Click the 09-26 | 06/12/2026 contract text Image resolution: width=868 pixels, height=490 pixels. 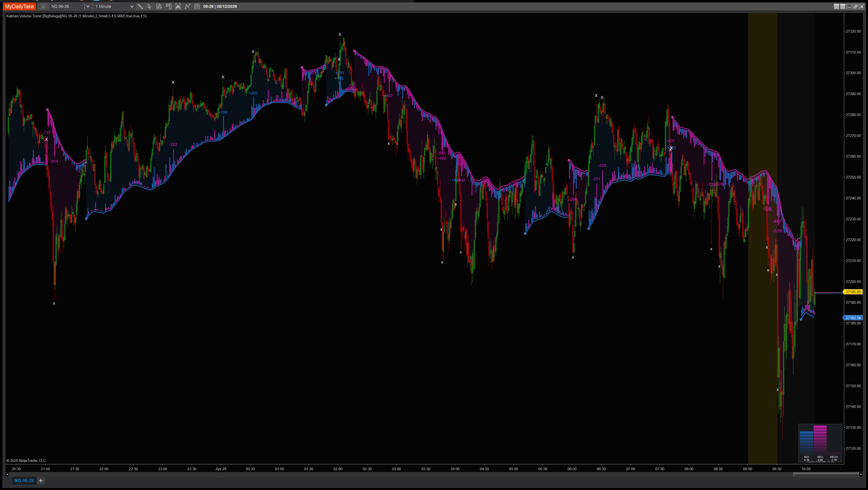(220, 6)
